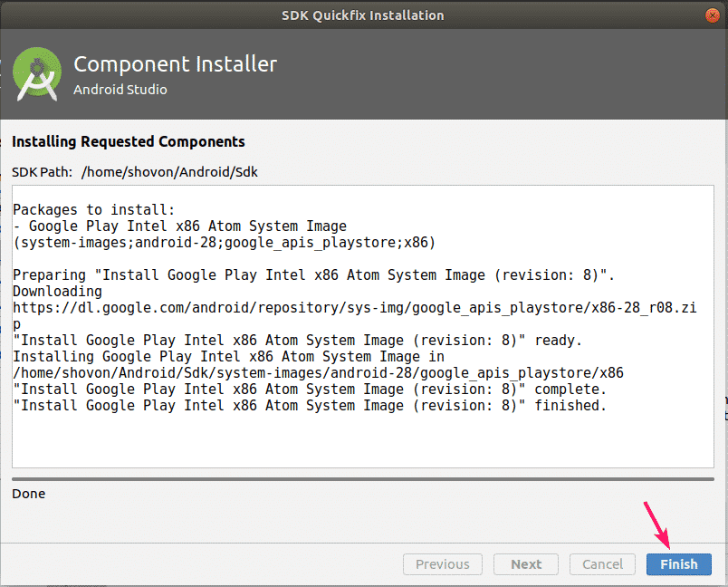Click the Downloading line in the log
Viewport: 728px width, 587px height.
(x=58, y=292)
